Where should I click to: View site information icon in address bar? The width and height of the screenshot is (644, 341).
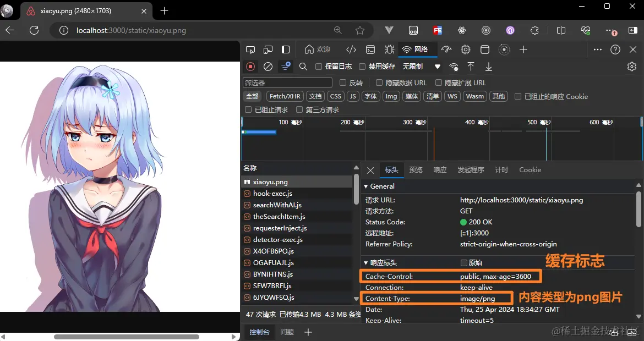click(x=64, y=30)
